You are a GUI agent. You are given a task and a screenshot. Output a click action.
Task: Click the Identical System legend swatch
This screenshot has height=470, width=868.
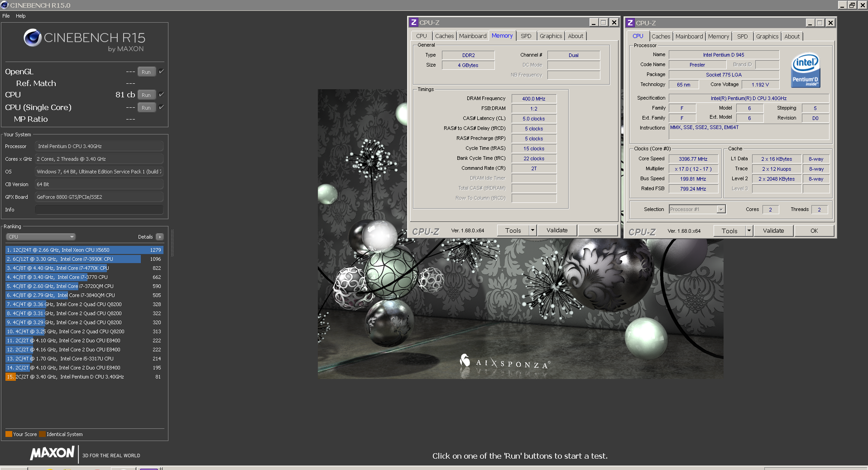pyautogui.click(x=42, y=434)
